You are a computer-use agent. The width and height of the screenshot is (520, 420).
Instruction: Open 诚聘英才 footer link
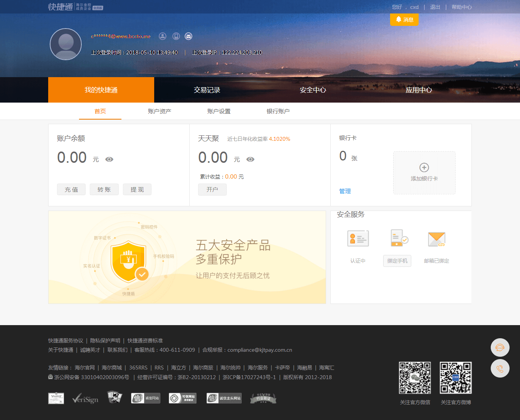pyautogui.click(x=90, y=350)
